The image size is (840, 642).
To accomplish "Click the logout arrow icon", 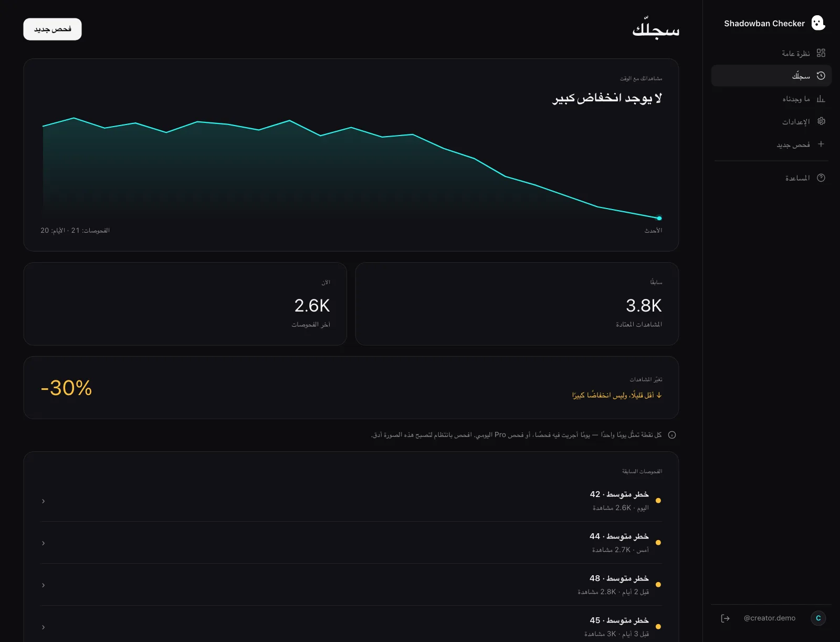I will [x=726, y=618].
